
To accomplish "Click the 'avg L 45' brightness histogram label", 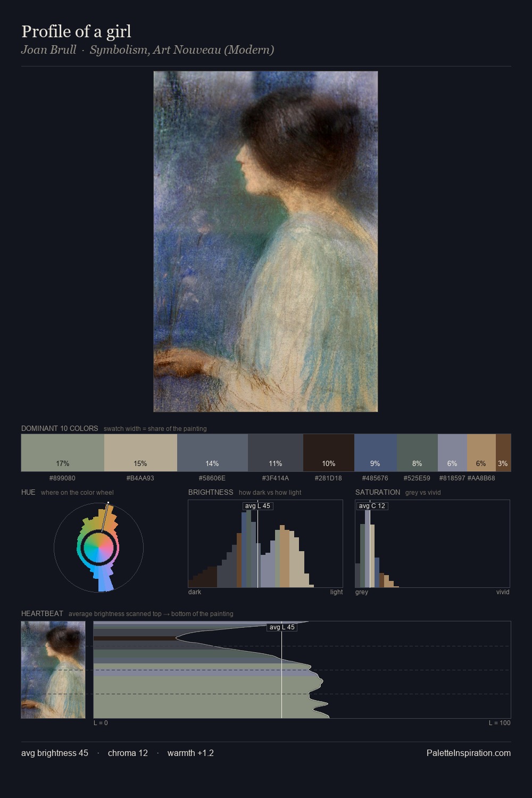I will click(258, 506).
